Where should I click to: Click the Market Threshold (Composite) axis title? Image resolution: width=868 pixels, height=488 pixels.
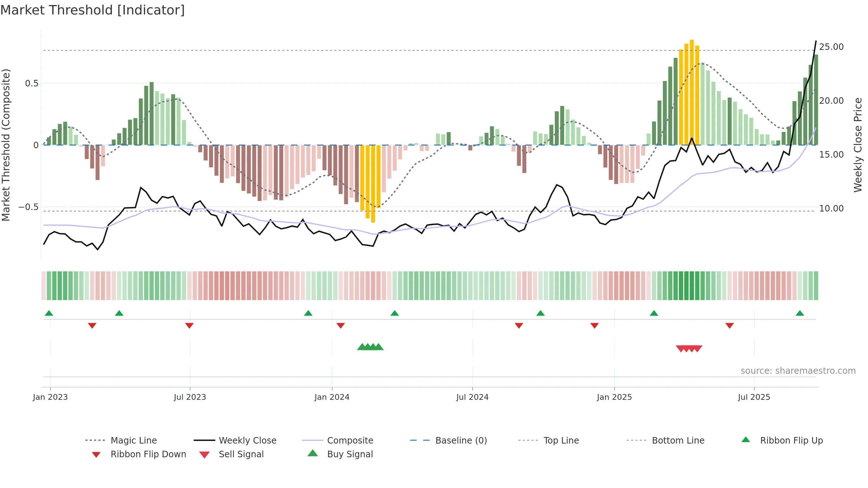click(6, 145)
